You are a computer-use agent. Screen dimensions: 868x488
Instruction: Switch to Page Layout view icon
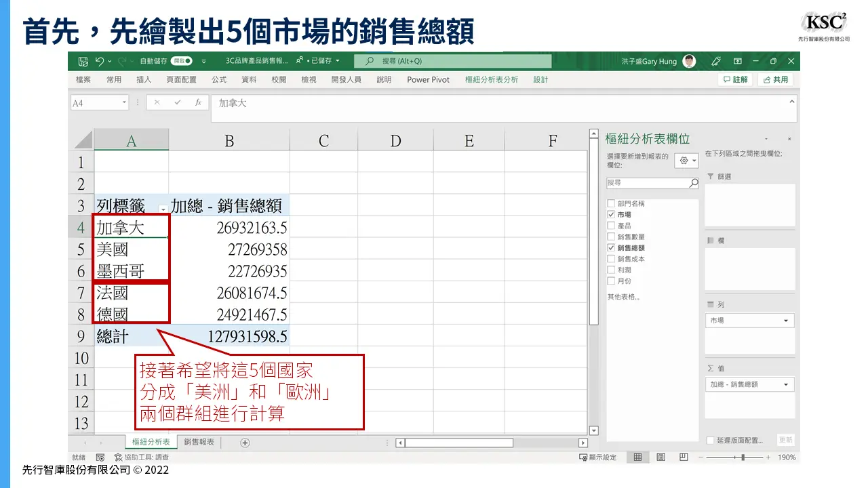click(661, 457)
